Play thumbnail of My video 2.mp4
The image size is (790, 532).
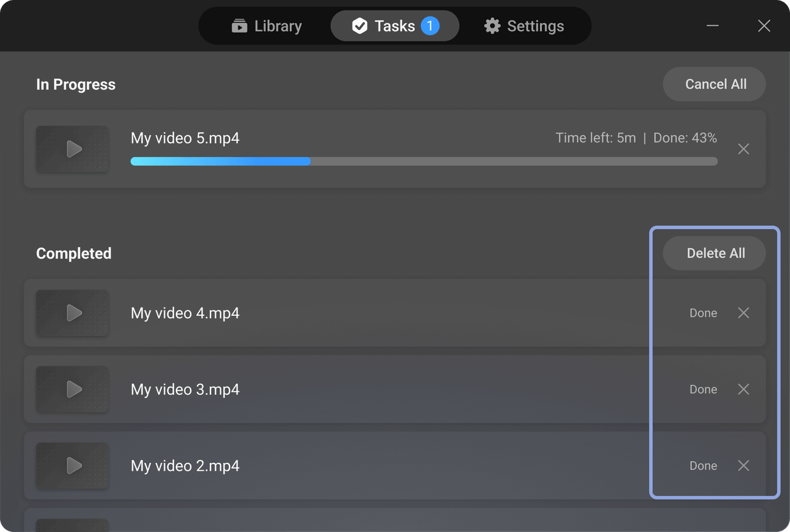pos(73,466)
